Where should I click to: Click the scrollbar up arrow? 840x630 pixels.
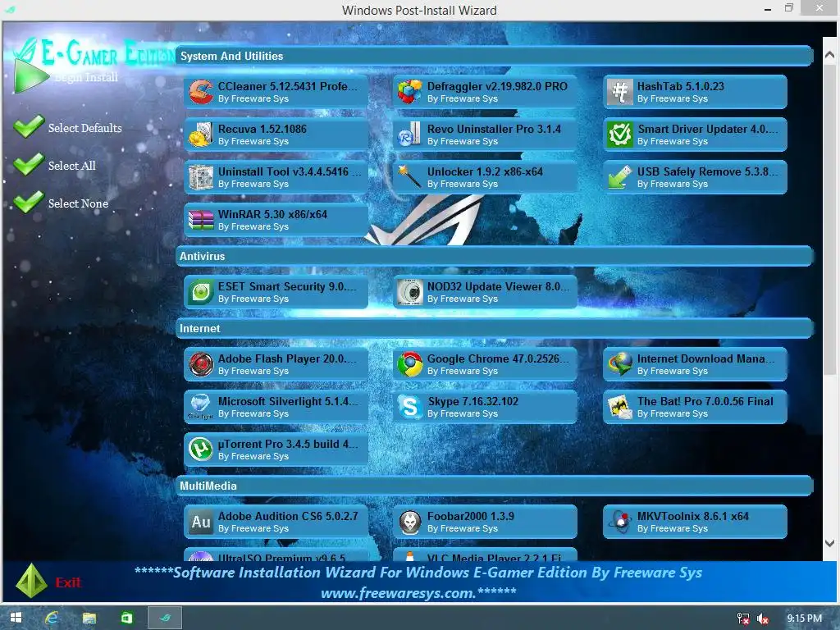829,54
